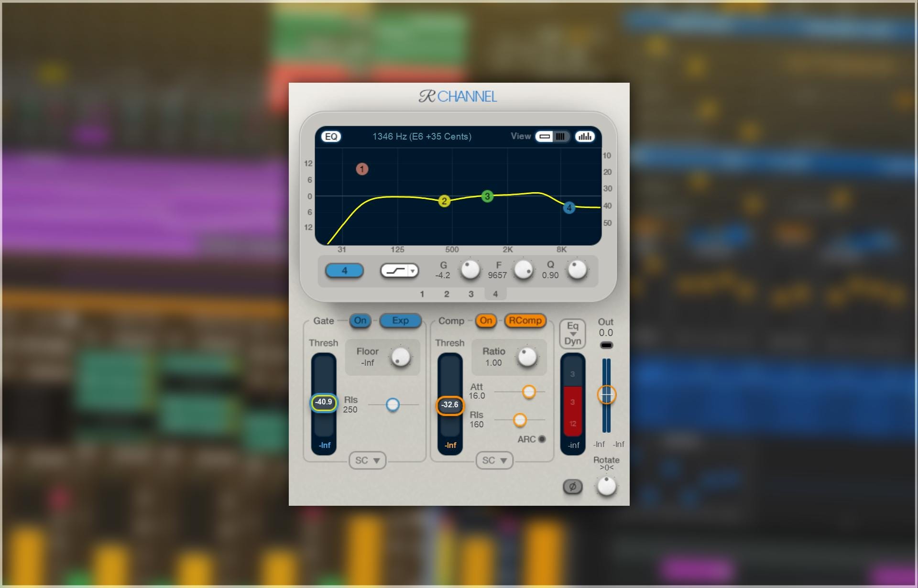Select green EQ band node 3
This screenshot has width=918, height=588.
pyautogui.click(x=487, y=196)
